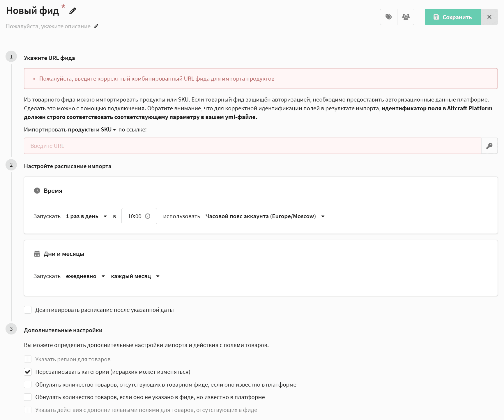Open the каждый месяц dropdown

point(135,276)
